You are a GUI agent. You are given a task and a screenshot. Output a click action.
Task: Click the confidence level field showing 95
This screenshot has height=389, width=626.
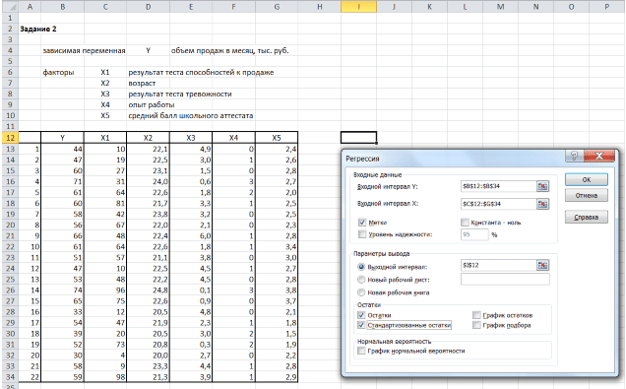coord(474,234)
